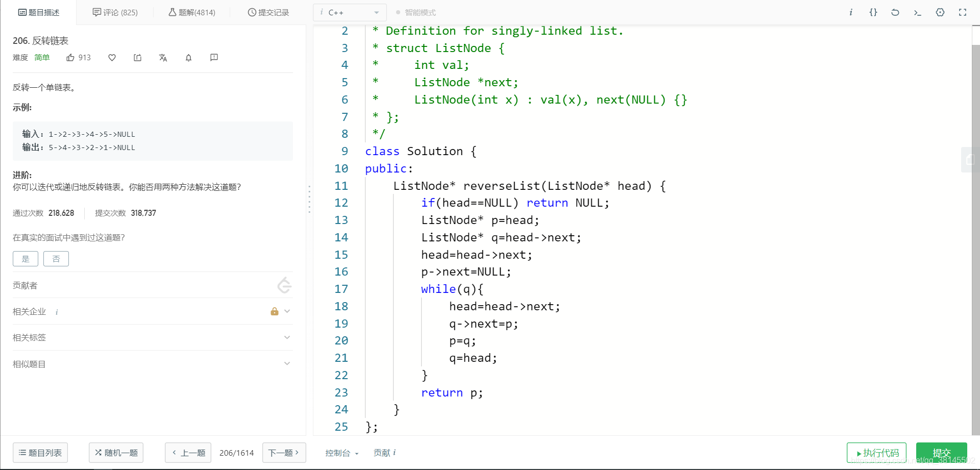The height and width of the screenshot is (470, 980).
Task: Click info icon next to 贡献
Action: [395, 453]
